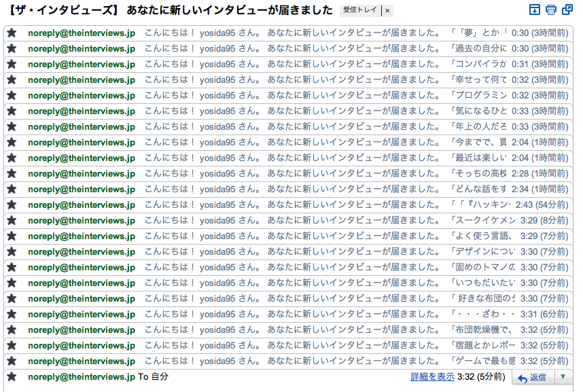
Task: Click the expand all messages icon
Action: [x=535, y=10]
